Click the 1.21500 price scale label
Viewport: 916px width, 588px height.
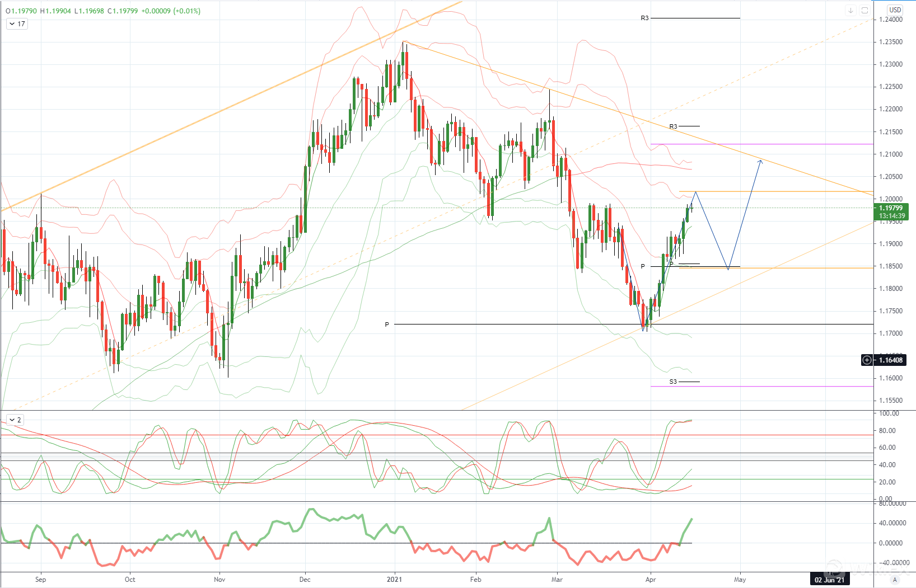pyautogui.click(x=891, y=132)
